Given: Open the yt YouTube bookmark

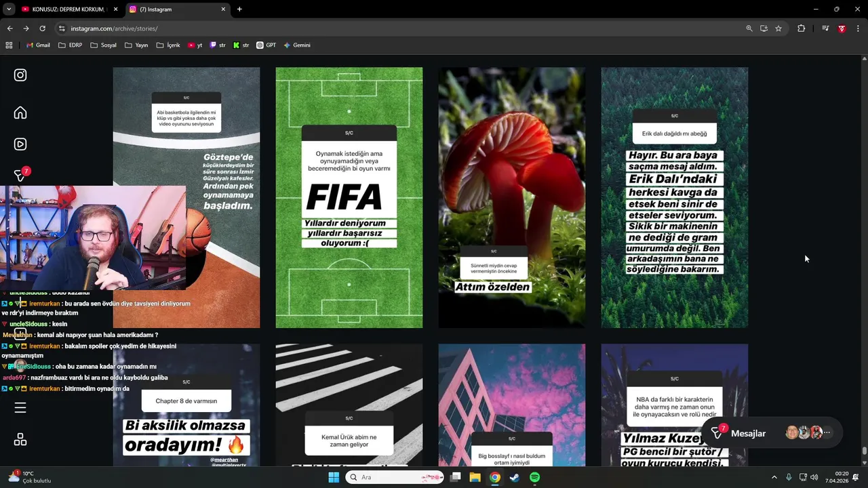Looking at the screenshot, I should 195,45.
